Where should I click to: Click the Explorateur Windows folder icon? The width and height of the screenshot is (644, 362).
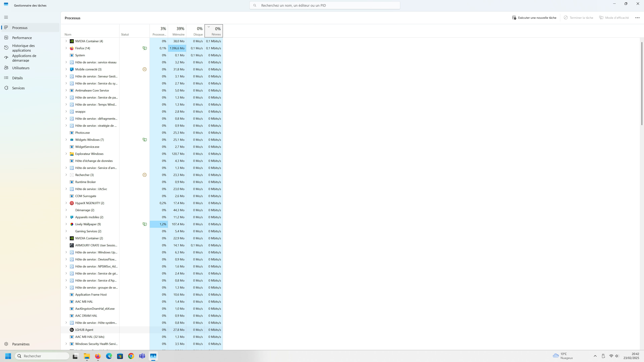tap(72, 154)
